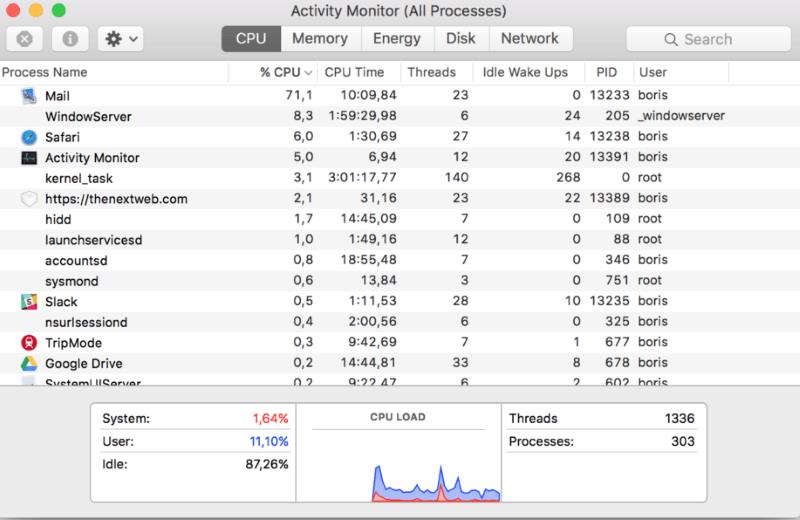Select https://thenextweb.com process row
Image resolution: width=800 pixels, height=520 pixels.
pyautogui.click(x=400, y=199)
